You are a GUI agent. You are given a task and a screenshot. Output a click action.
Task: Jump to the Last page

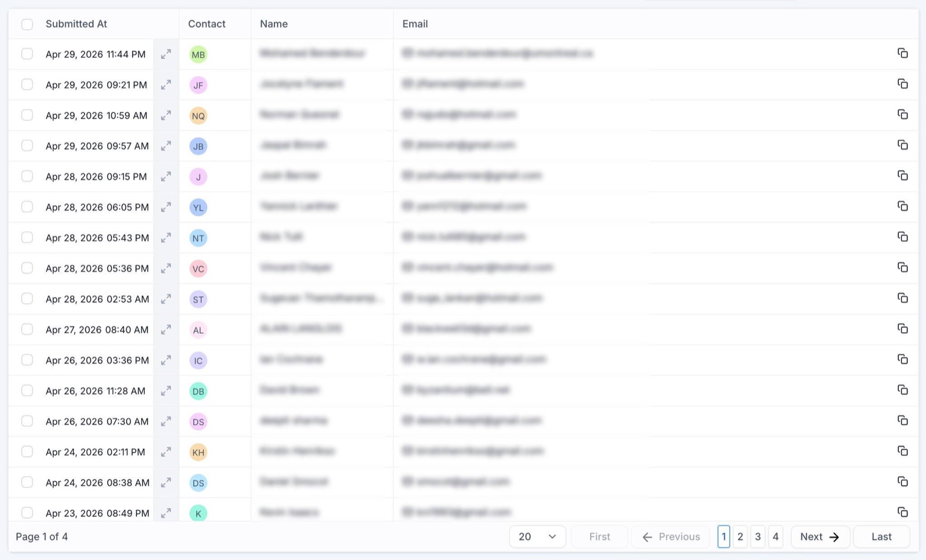coord(881,537)
